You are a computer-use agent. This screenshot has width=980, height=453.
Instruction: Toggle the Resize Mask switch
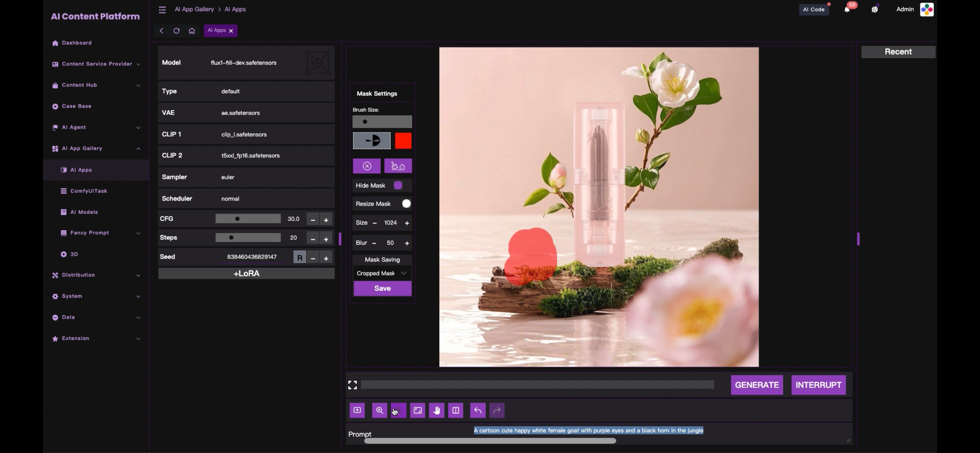pos(406,204)
